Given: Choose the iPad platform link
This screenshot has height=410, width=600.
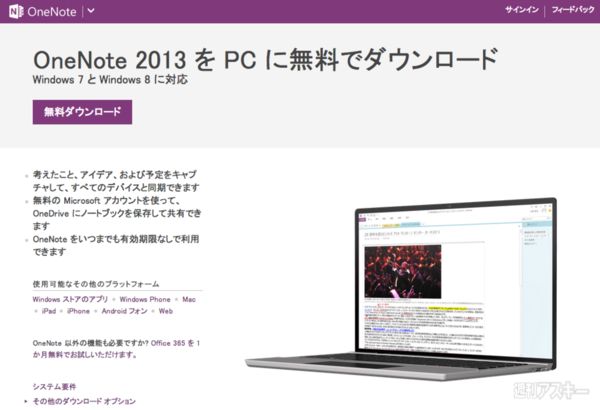Looking at the screenshot, I should point(49,311).
